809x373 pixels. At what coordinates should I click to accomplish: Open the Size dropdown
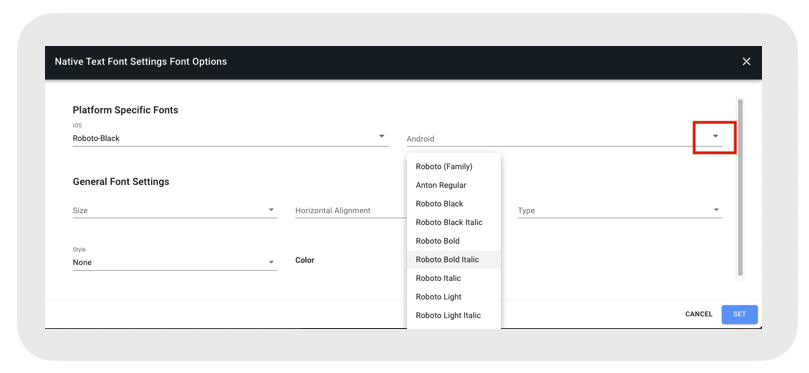(x=175, y=210)
